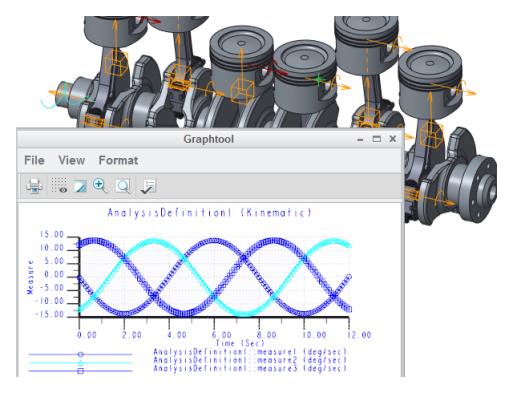Select the vertical Measure axis label
The width and height of the screenshot is (513, 393).
pyautogui.click(x=30, y=277)
